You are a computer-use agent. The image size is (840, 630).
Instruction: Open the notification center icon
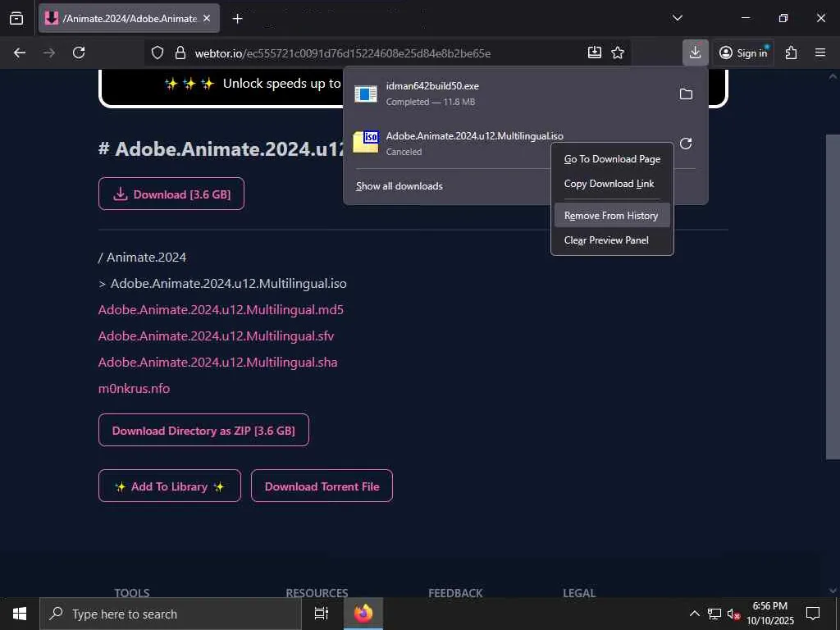pyautogui.click(x=813, y=614)
